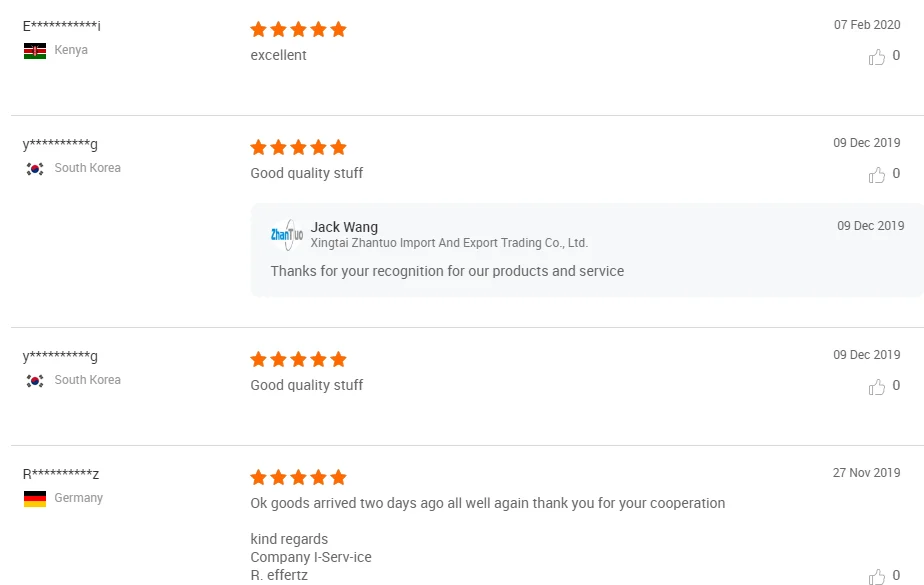Click the "Ok goods arrived two days ago" text
Screen dimensions: 924x585
(487, 503)
